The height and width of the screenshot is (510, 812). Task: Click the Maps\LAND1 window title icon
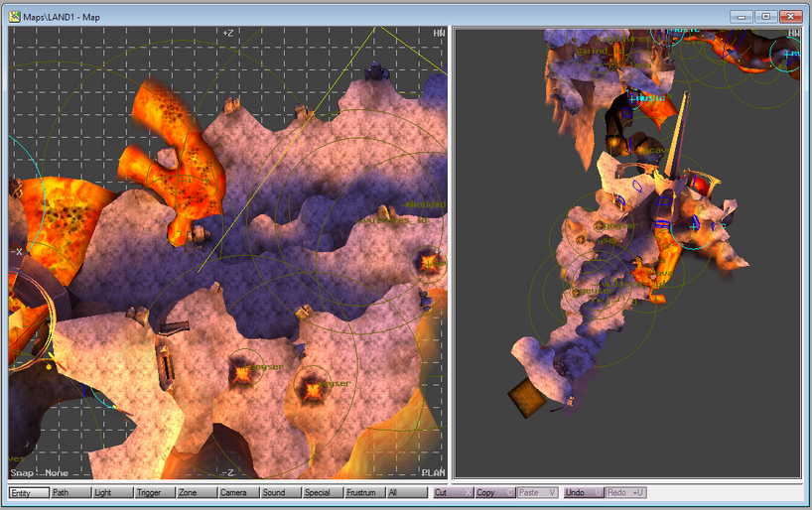pos(15,17)
